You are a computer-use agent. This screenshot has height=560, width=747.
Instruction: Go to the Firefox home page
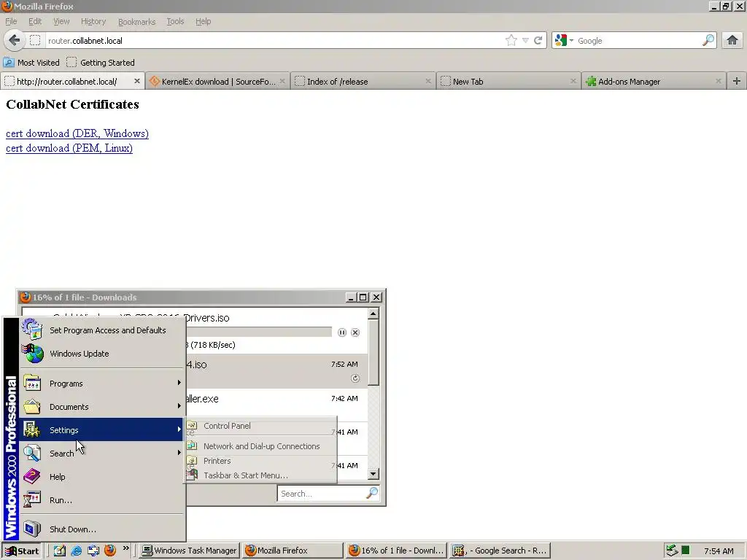coord(732,41)
